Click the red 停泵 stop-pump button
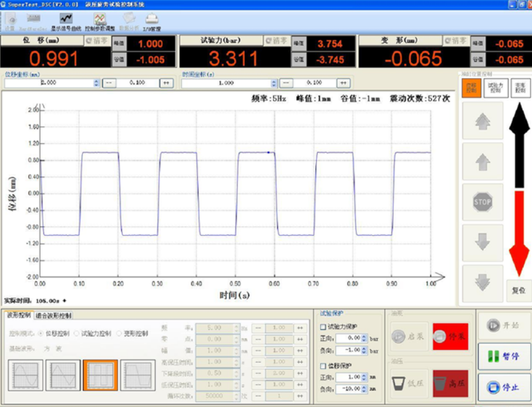 [x=450, y=336]
